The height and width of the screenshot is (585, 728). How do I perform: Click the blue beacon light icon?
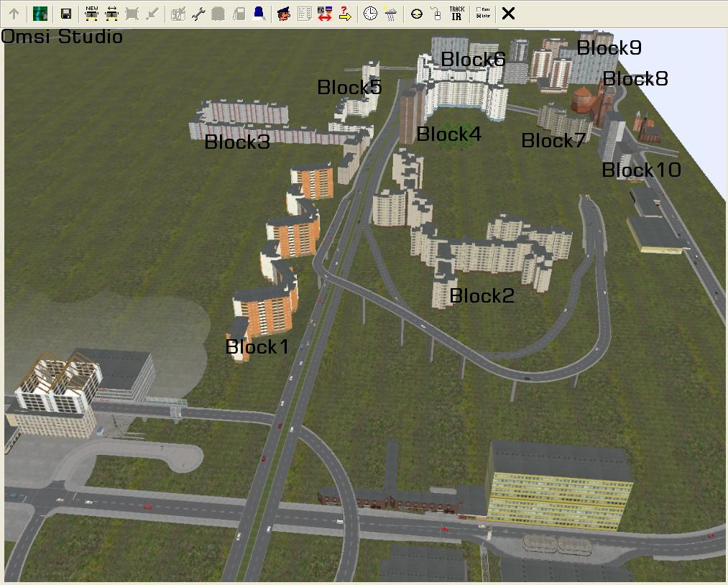point(259,14)
